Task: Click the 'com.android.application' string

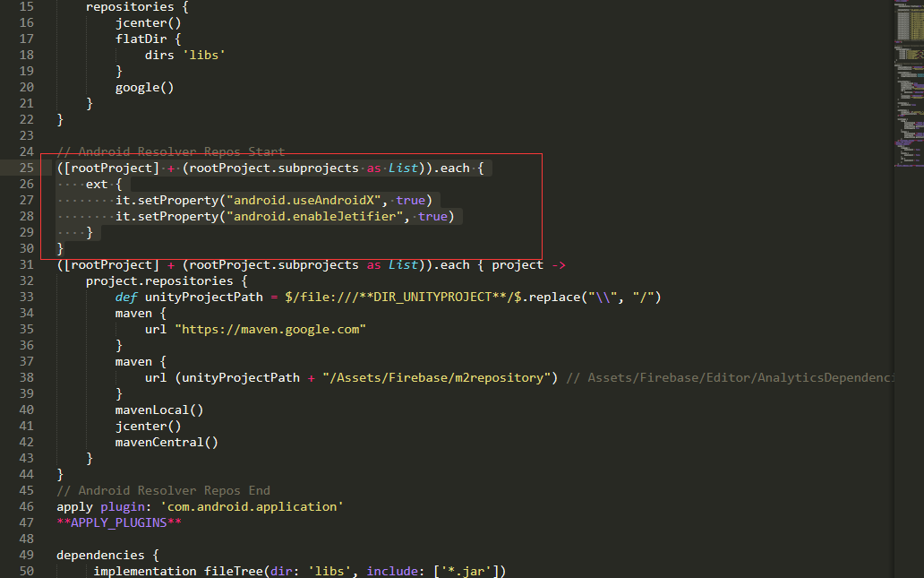Action: [252, 506]
